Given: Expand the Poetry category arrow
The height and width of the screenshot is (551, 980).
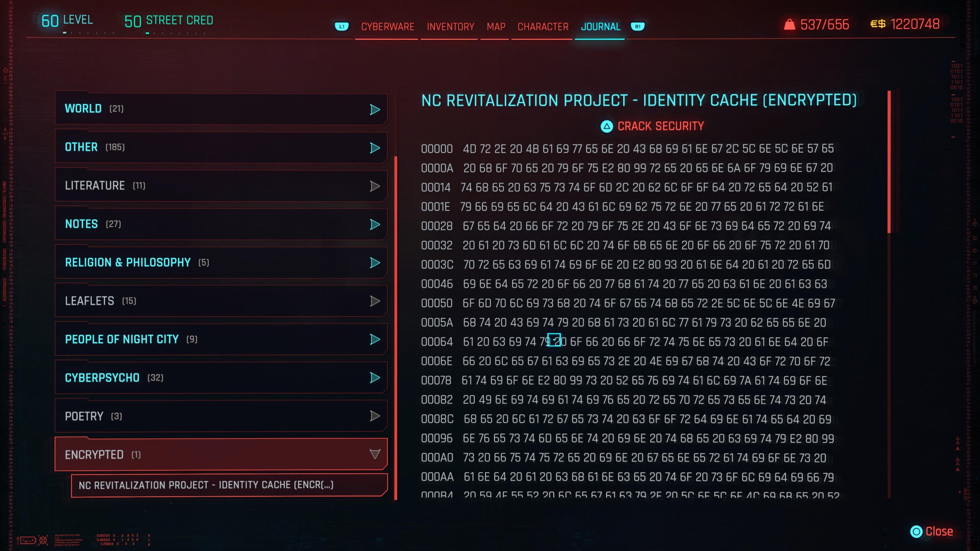Looking at the screenshot, I should click(375, 416).
